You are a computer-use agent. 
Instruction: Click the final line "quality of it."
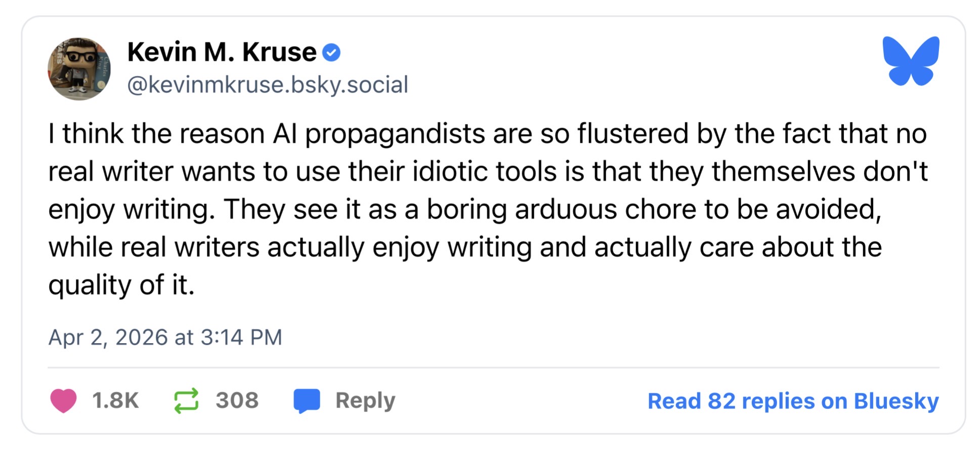point(121,285)
